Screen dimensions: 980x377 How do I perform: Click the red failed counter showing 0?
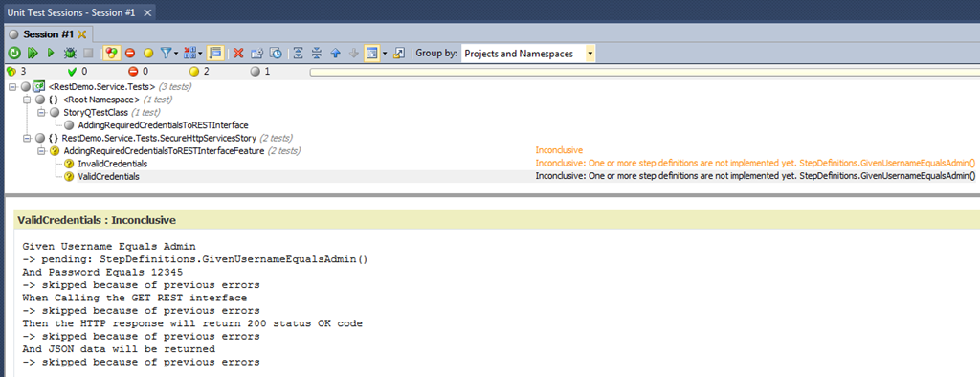click(x=132, y=71)
